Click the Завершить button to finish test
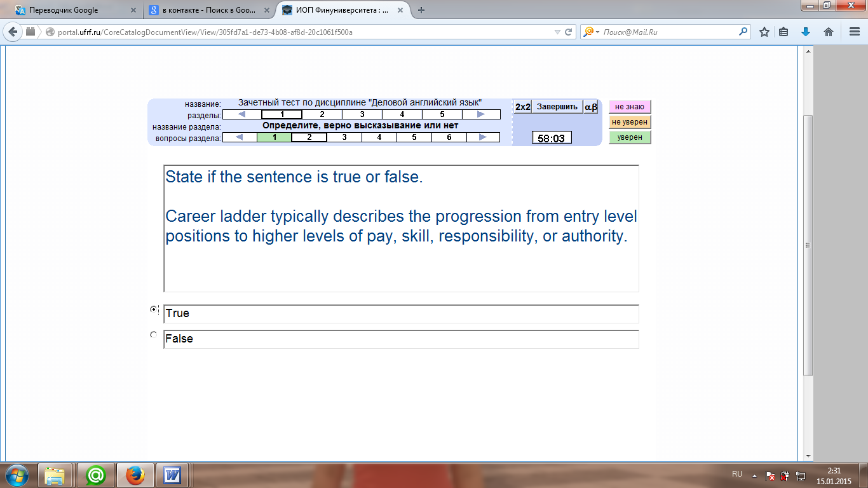The width and height of the screenshot is (868, 488). (x=557, y=107)
